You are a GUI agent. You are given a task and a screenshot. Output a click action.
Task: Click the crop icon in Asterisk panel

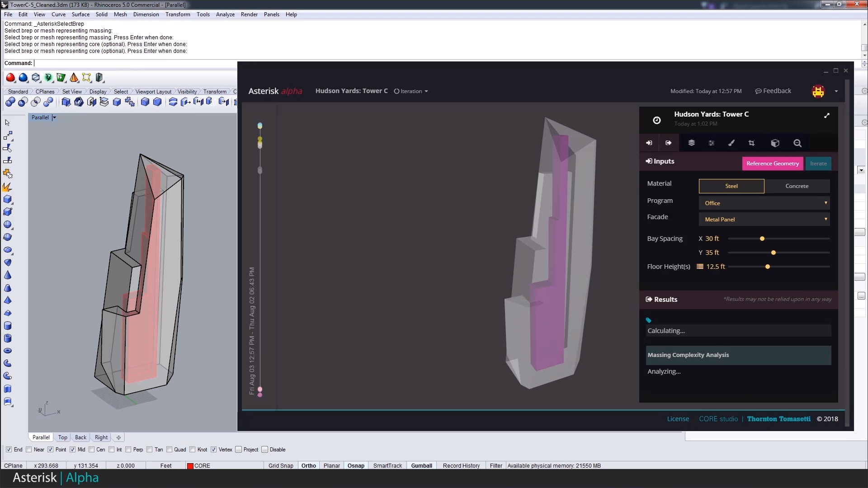pos(751,143)
